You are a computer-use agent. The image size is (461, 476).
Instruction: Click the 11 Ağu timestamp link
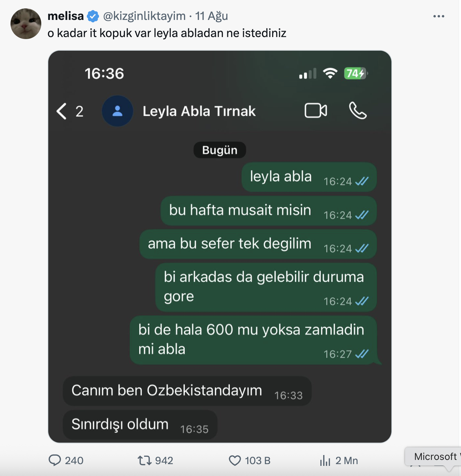[x=212, y=16]
